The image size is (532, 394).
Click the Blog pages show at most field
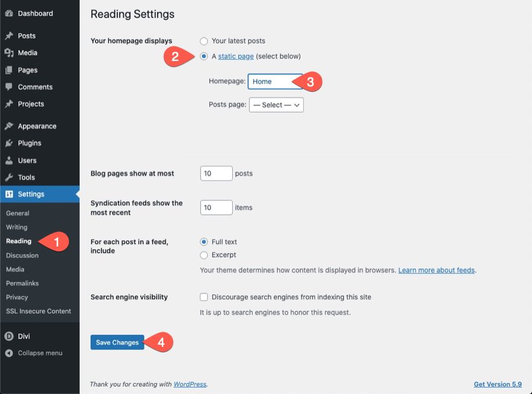(x=216, y=173)
